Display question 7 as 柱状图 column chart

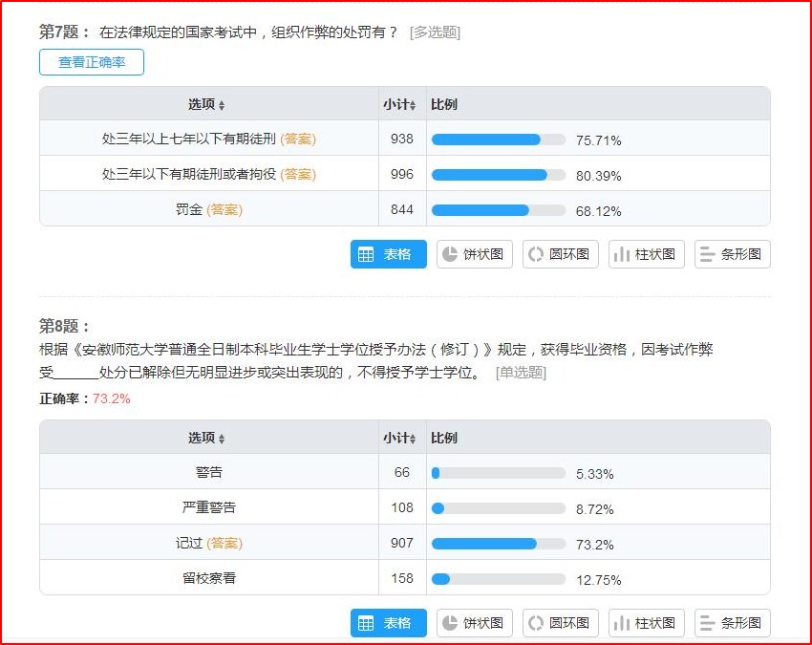click(647, 254)
